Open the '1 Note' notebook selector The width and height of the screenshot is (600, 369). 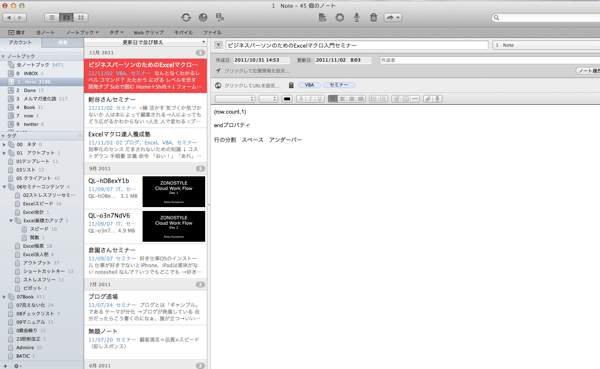(546, 45)
